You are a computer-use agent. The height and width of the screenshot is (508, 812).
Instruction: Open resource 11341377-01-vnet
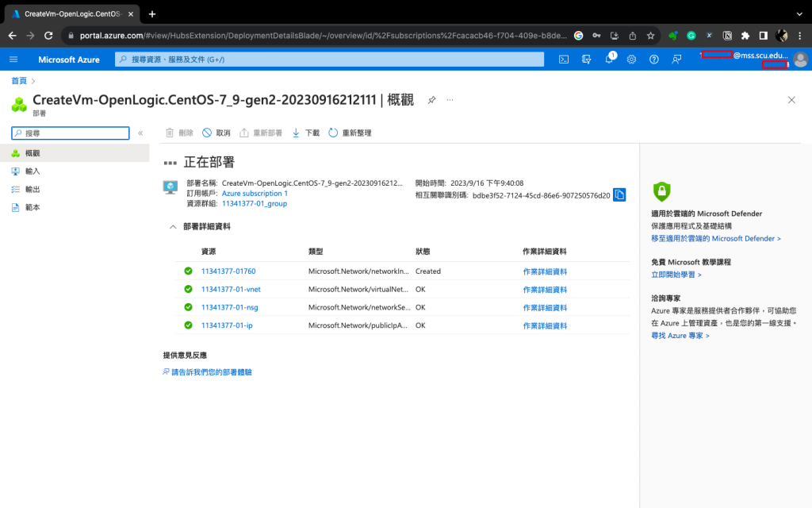click(231, 289)
